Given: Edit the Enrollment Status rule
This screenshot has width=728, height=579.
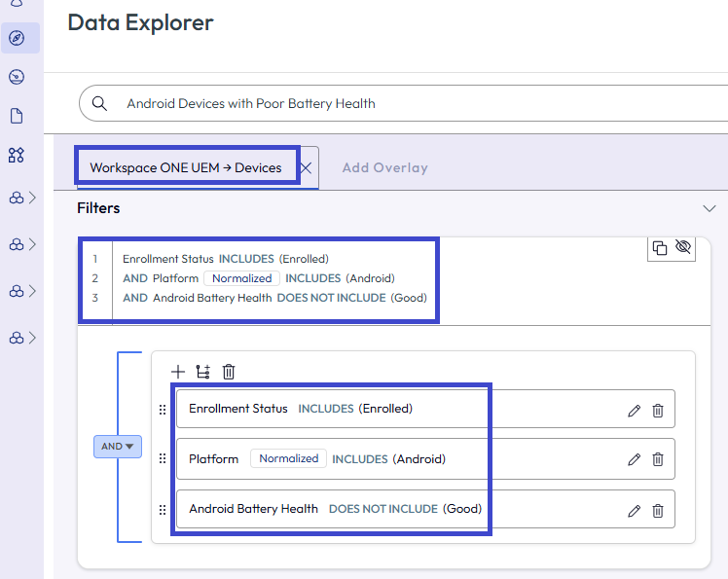Looking at the screenshot, I should click(635, 411).
